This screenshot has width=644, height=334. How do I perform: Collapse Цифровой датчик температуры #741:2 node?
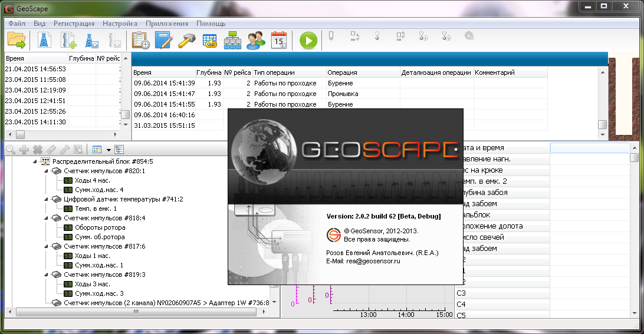pyautogui.click(x=47, y=199)
